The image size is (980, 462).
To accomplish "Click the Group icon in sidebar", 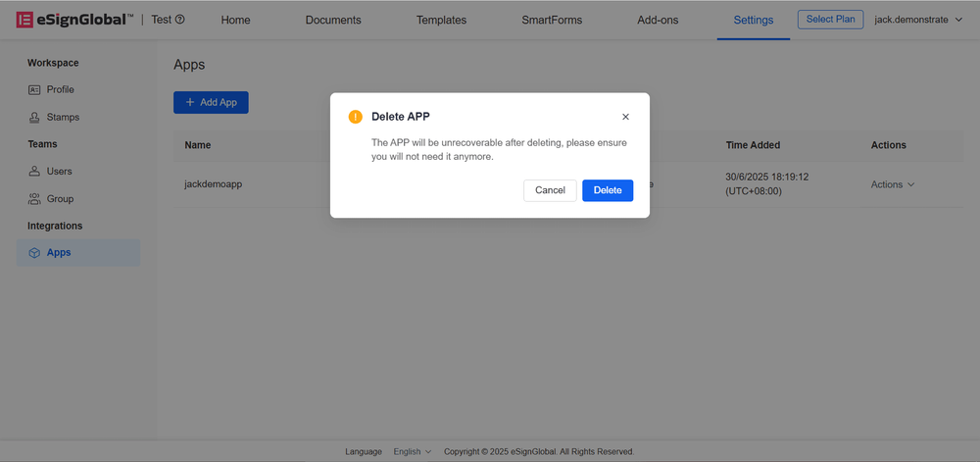I will [x=34, y=198].
